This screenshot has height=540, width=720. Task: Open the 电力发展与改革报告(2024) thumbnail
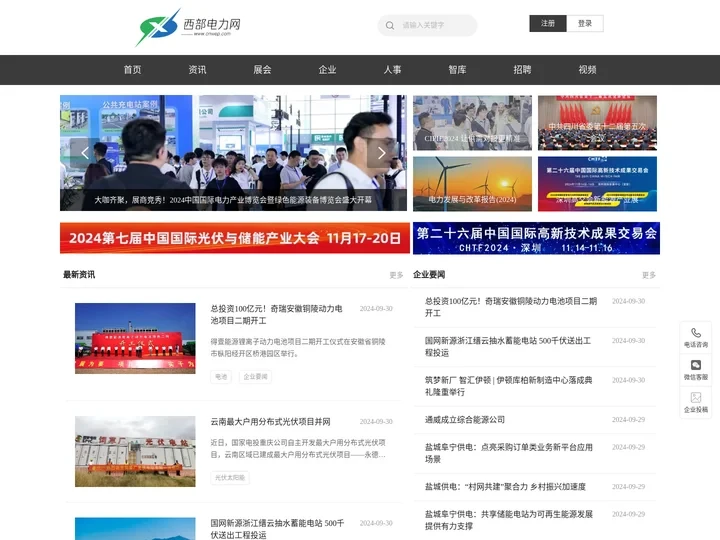[x=472, y=184]
